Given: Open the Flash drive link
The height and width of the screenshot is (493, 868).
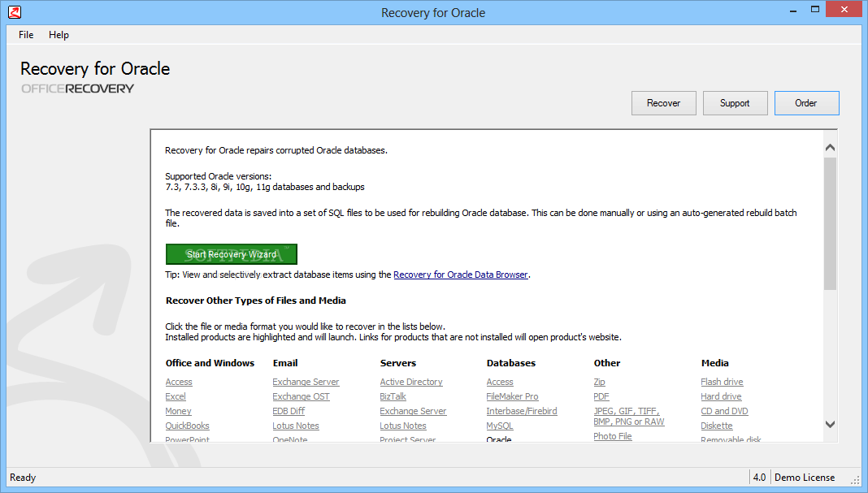Looking at the screenshot, I should [x=722, y=382].
